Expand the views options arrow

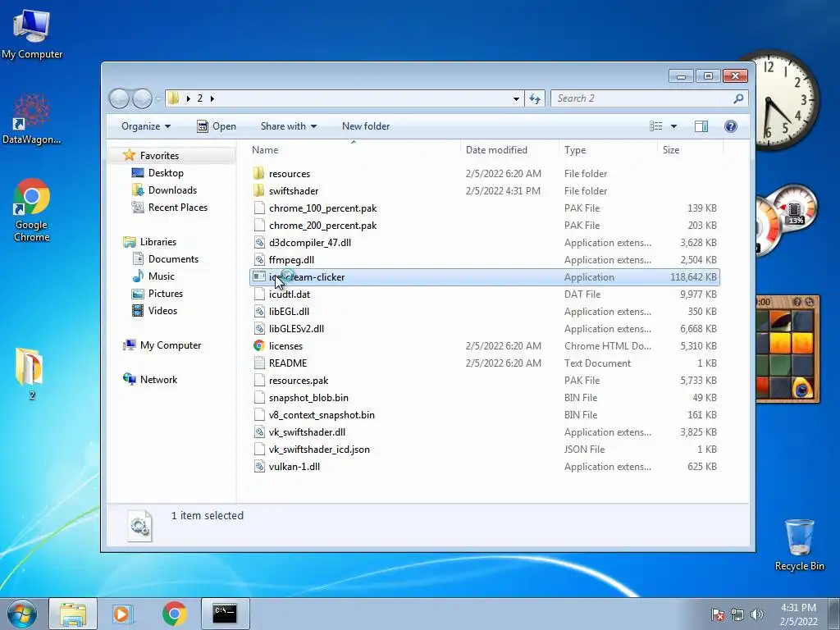673,126
